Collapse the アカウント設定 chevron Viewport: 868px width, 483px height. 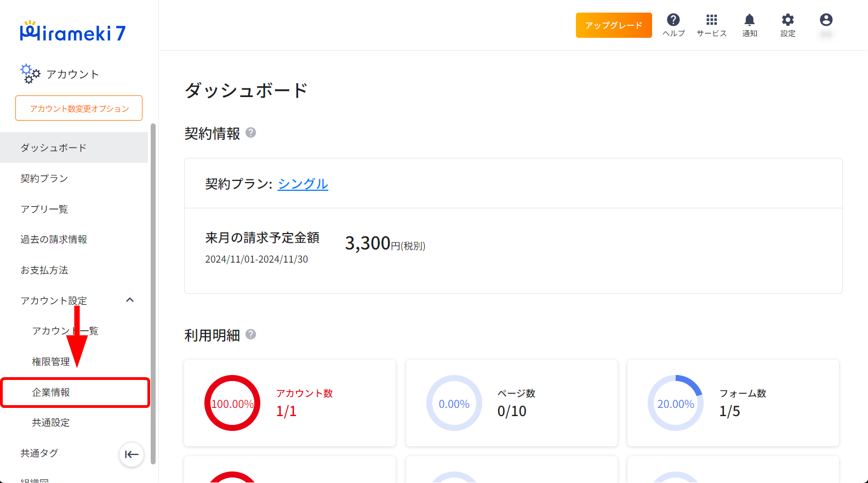pos(130,300)
